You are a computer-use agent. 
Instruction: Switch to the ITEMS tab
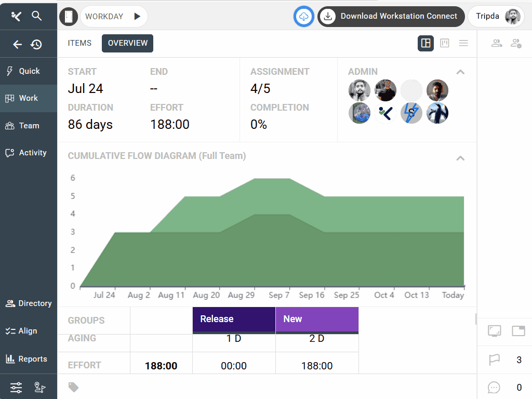pyautogui.click(x=79, y=43)
